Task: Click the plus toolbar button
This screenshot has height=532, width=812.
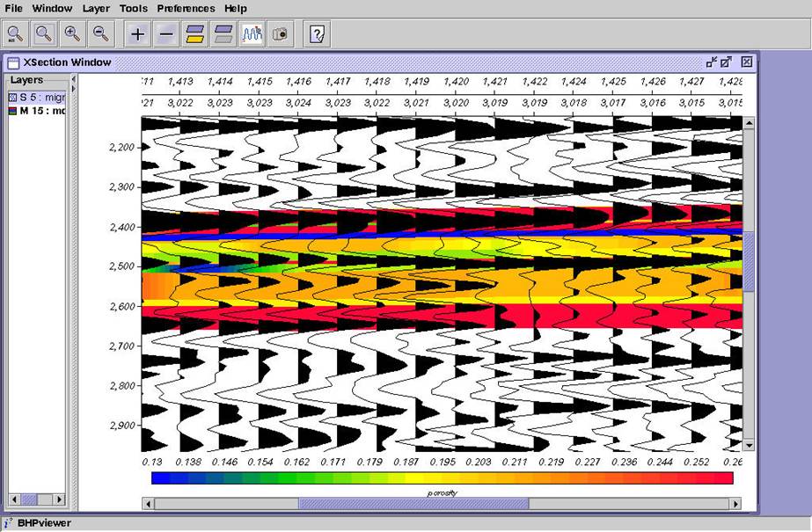Action: (x=138, y=34)
